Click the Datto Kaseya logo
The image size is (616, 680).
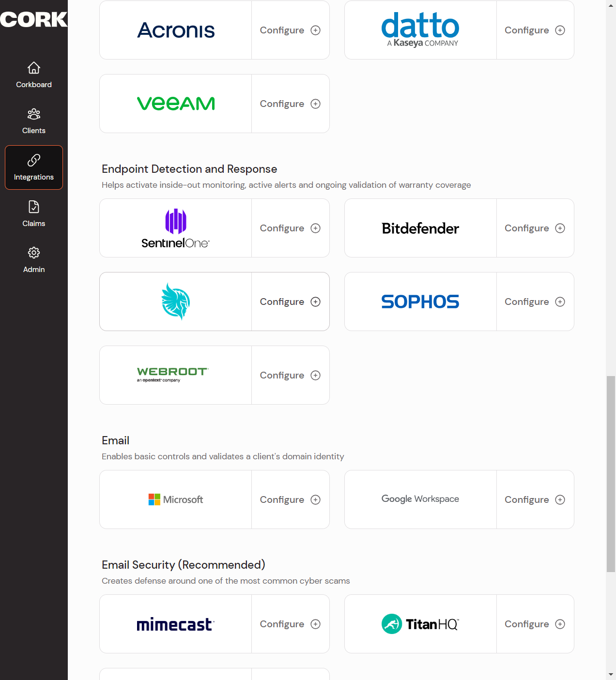pyautogui.click(x=420, y=30)
